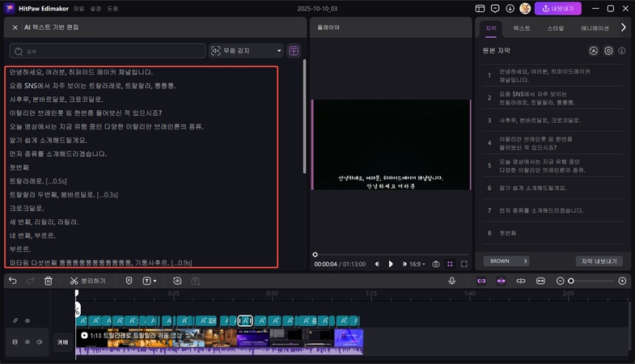The image size is (635, 364).
Task: Open the silence detection (무음 감지) dropdown
Action: 247,50
